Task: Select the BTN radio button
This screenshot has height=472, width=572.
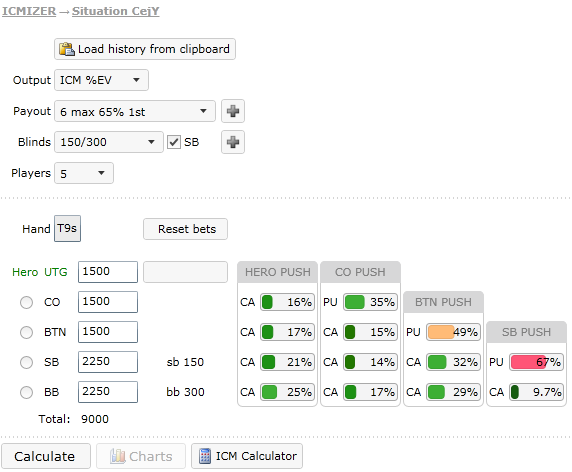Action: point(26,332)
